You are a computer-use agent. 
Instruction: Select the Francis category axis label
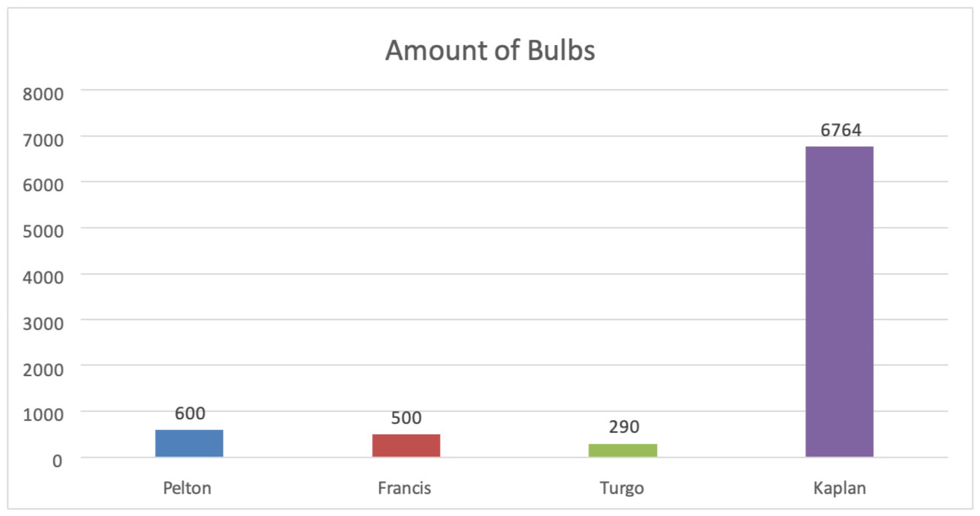click(404, 488)
